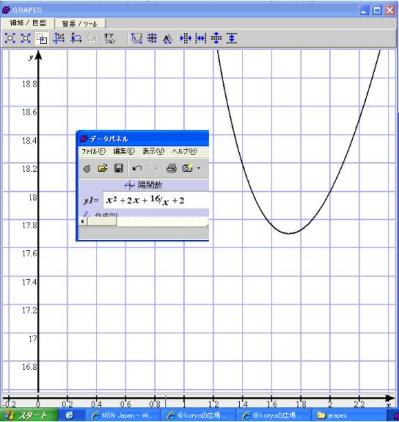The image size is (399, 422).
Task: Click the horizontal expand arrows icon
Action: (x=201, y=39)
